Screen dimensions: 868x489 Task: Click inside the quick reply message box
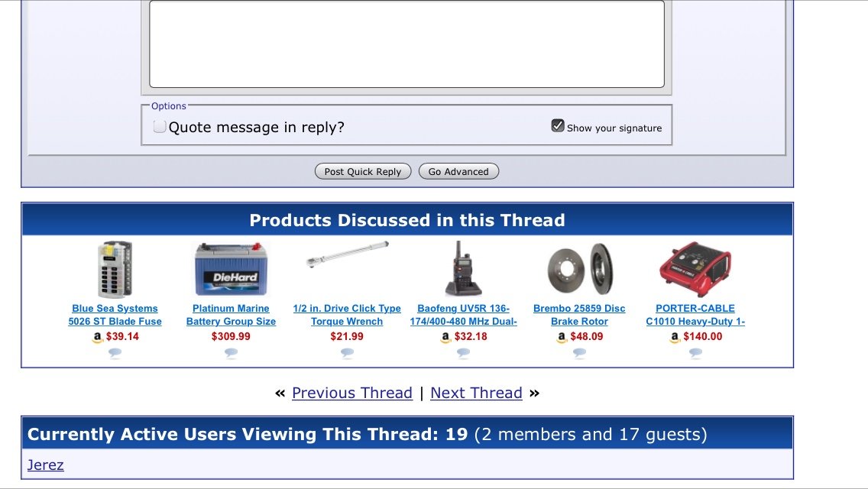406,44
